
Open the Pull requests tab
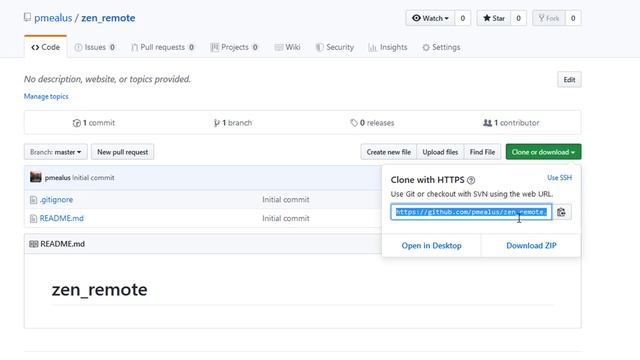[x=162, y=47]
